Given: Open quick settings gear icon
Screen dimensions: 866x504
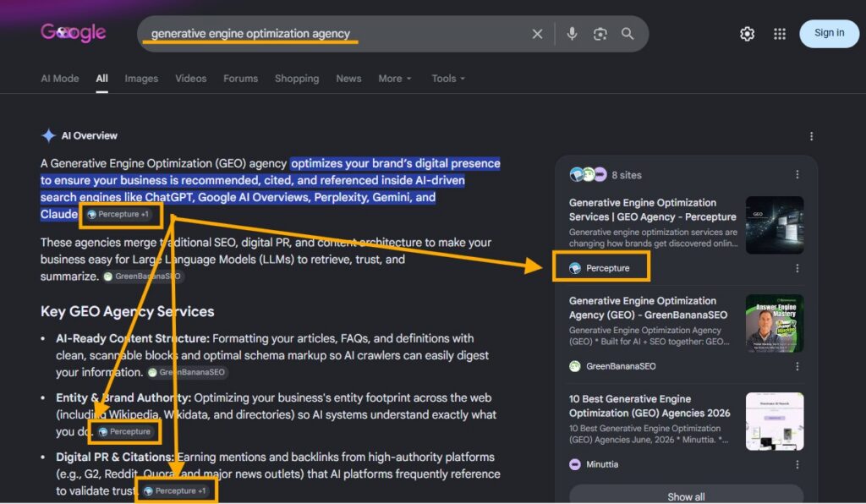Looking at the screenshot, I should tap(747, 34).
